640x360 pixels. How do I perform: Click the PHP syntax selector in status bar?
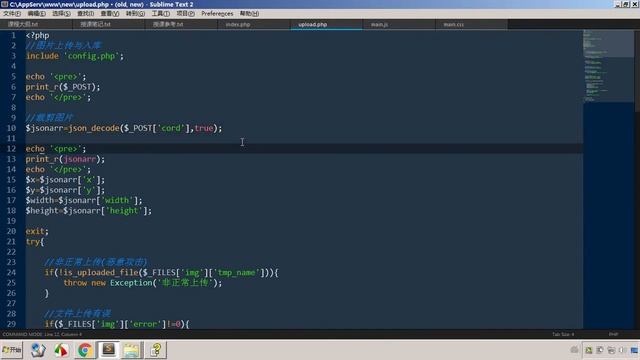click(613, 334)
